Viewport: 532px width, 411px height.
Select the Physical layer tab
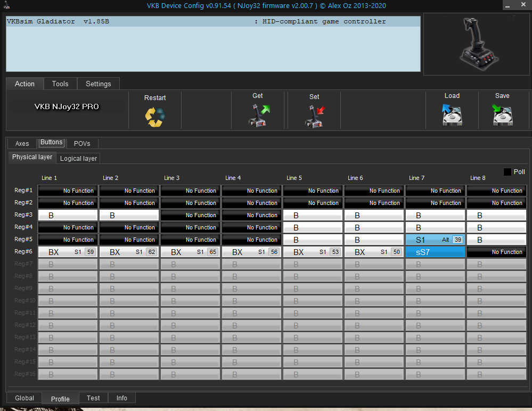(32, 157)
